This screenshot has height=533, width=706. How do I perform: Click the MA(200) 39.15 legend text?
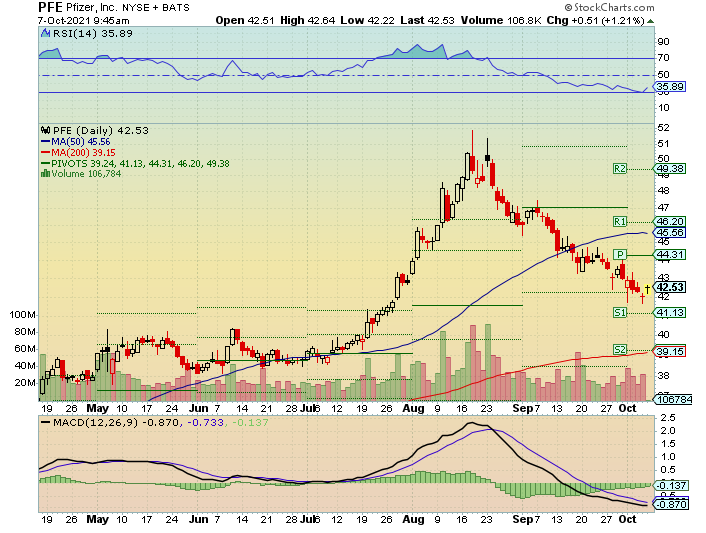(x=83, y=153)
